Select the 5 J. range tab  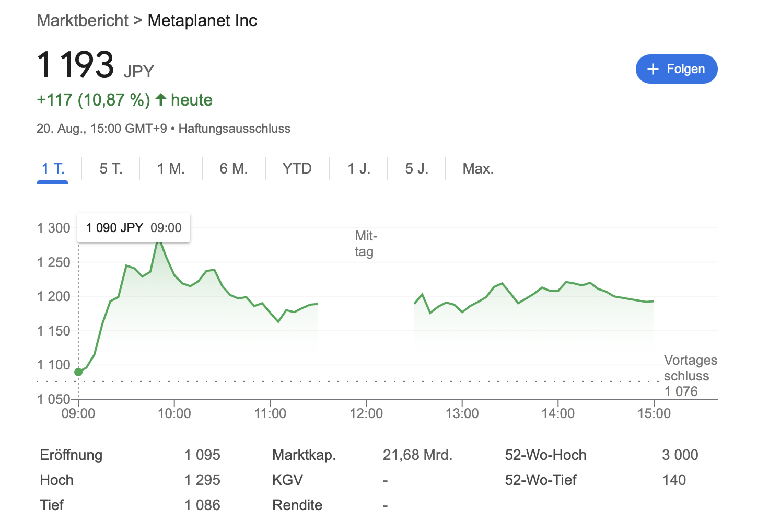coord(416,168)
